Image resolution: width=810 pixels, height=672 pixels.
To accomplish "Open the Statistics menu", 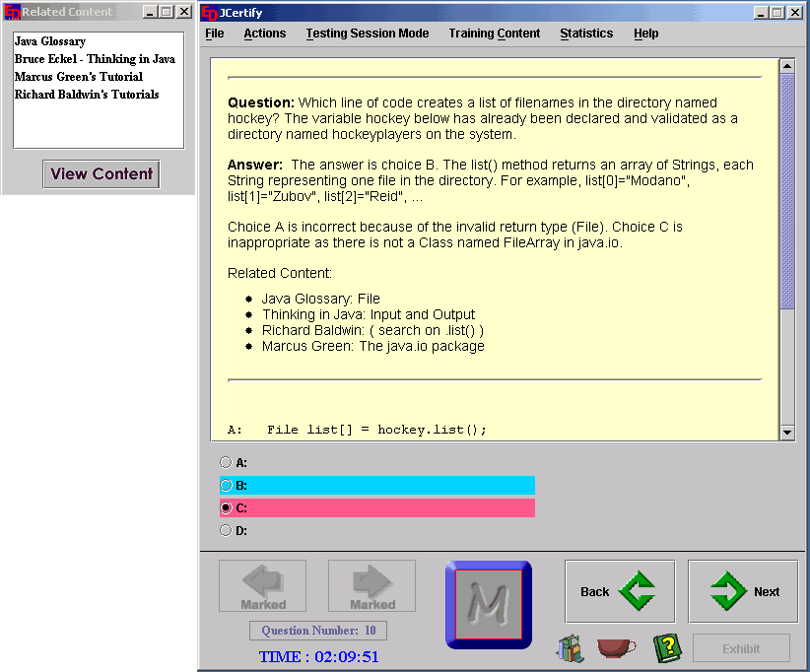I will pyautogui.click(x=585, y=34).
